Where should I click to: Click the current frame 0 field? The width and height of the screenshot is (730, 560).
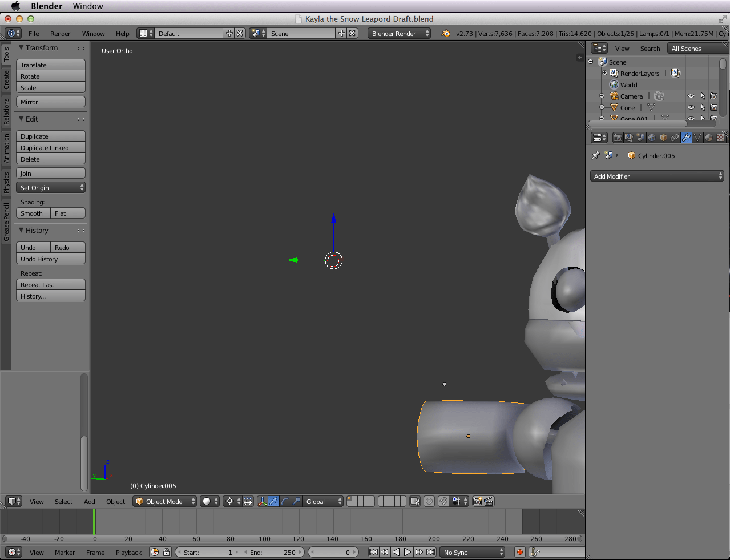click(x=333, y=552)
